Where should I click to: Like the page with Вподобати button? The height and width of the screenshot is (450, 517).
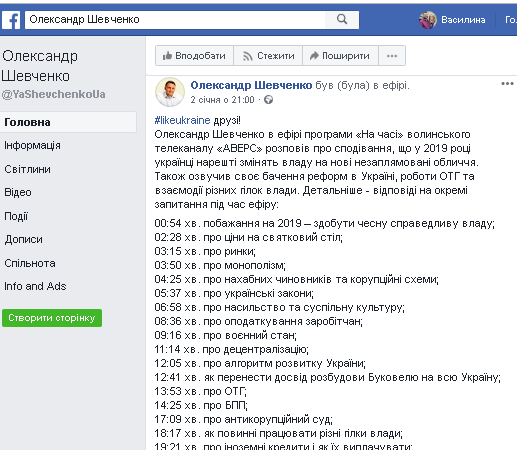(194, 56)
